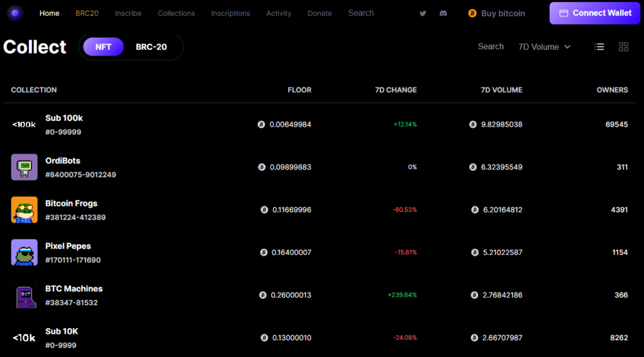Screen dimensions: 644x357
Task: Click the purple orb site logo
Action: pos(15,13)
